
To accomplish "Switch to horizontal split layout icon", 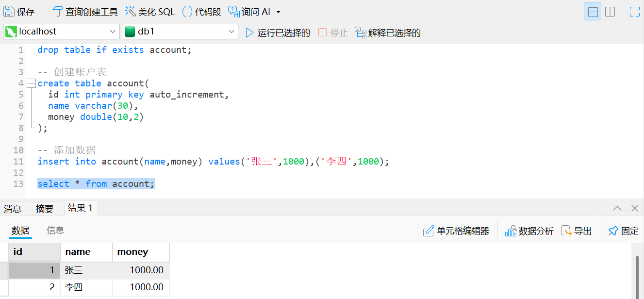I will pos(593,12).
